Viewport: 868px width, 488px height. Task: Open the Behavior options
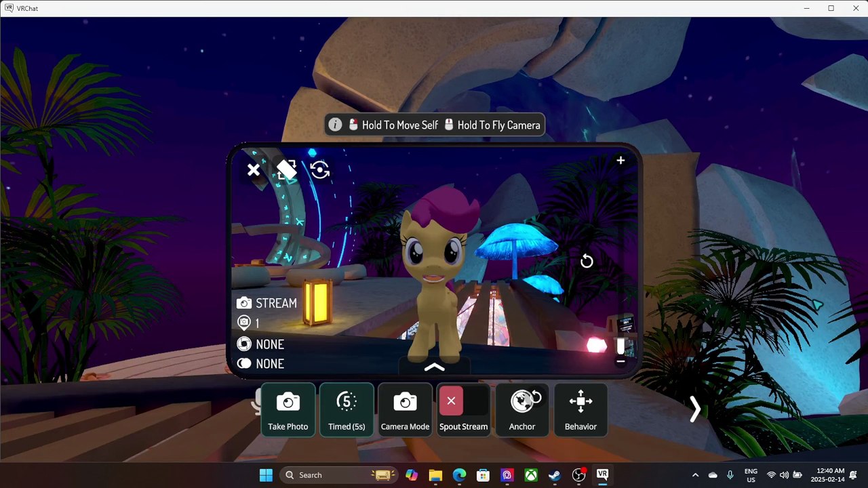[x=580, y=410]
